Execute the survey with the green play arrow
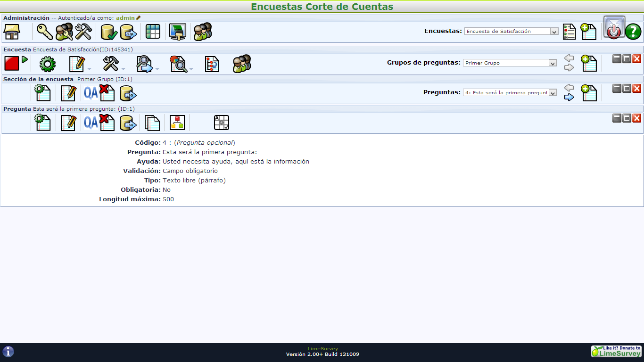The height and width of the screenshot is (362, 644). coord(25,60)
